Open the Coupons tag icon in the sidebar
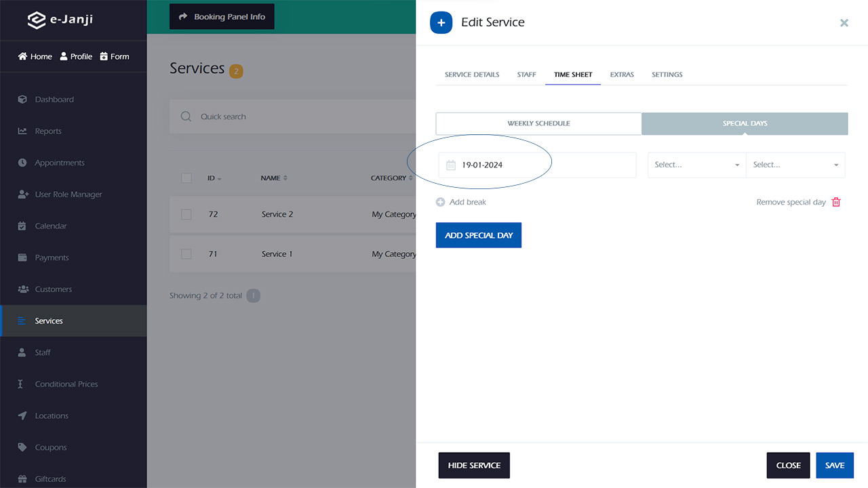868x488 pixels. [22, 447]
